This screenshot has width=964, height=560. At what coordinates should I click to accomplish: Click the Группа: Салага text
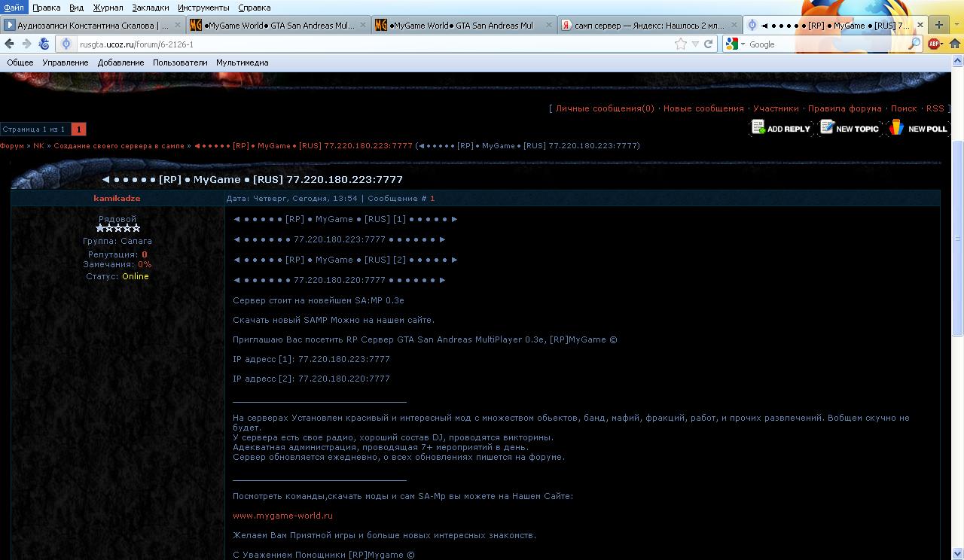pos(117,241)
